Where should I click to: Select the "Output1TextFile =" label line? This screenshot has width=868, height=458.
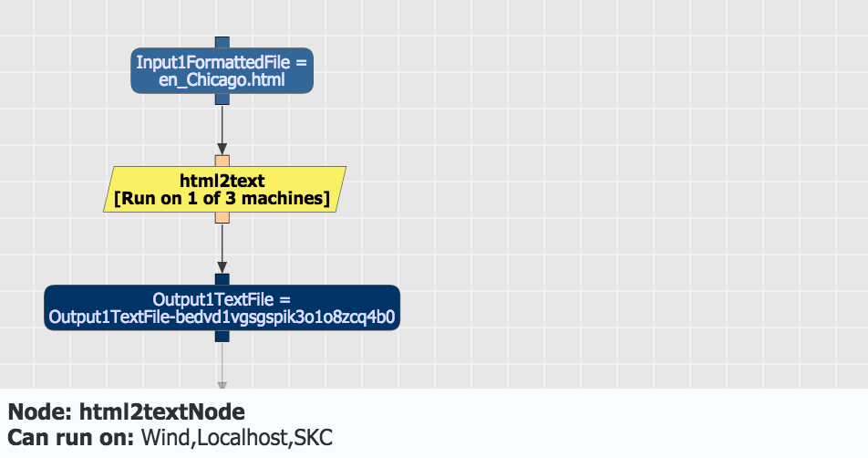222,299
